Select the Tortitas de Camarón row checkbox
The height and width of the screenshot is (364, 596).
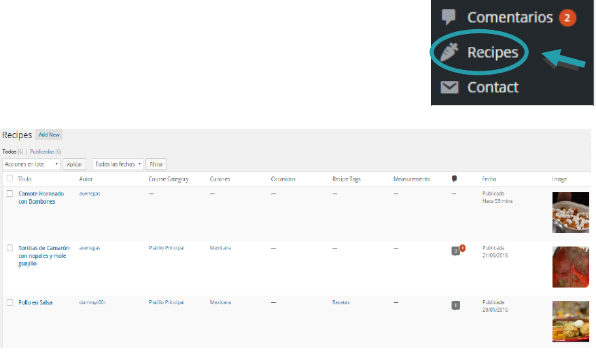click(10, 248)
